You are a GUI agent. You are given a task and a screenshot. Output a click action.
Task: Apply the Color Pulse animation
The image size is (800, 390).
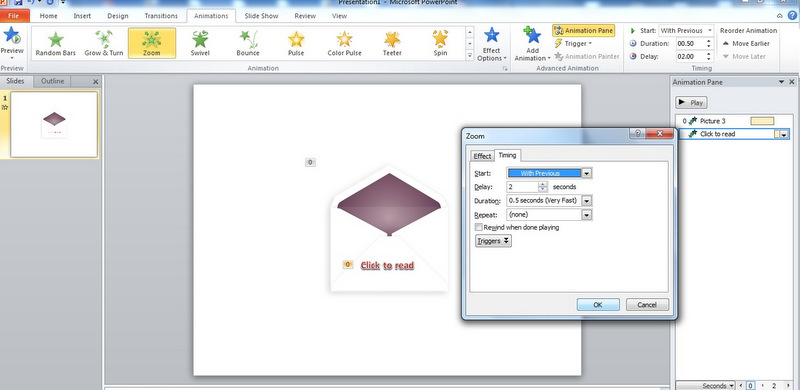344,43
